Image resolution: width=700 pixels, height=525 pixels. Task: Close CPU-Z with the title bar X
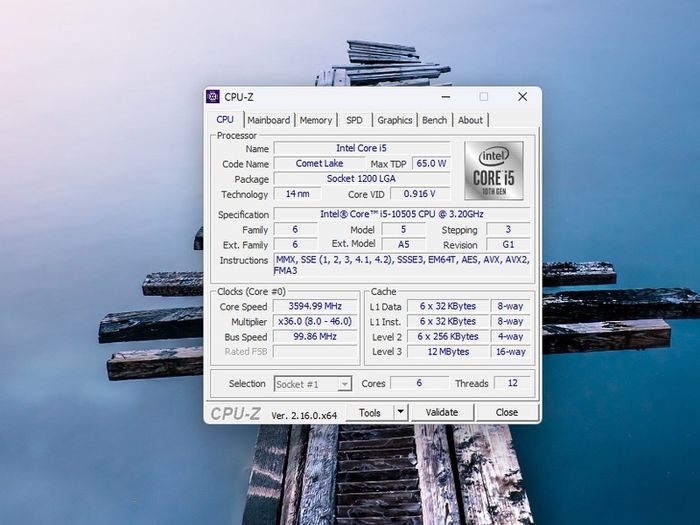point(522,97)
